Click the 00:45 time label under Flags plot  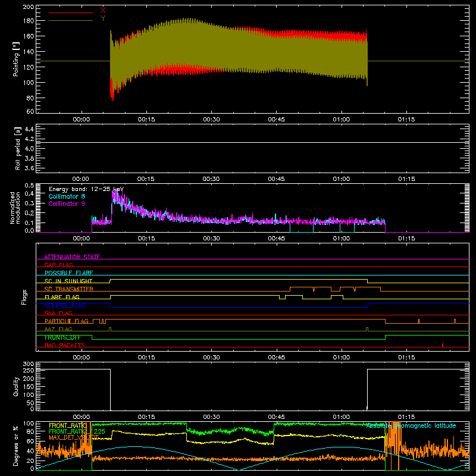[277, 358]
